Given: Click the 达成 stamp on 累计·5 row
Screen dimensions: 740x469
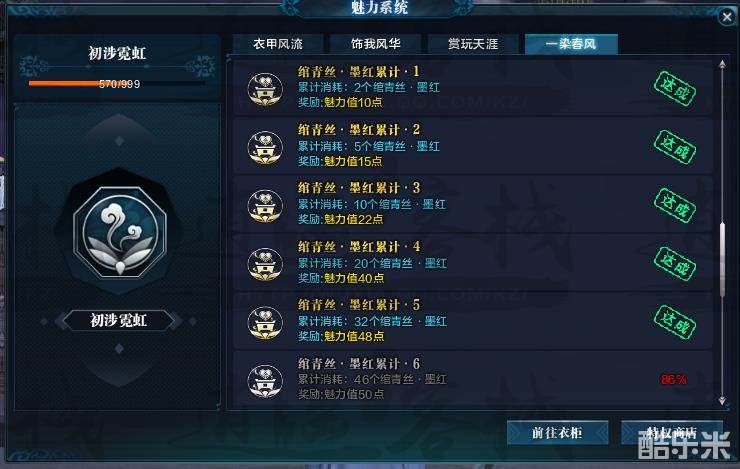Looking at the screenshot, I should (675, 322).
